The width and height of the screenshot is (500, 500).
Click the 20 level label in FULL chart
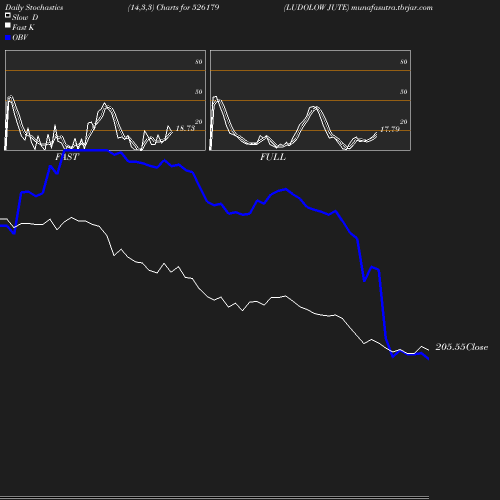tap(404, 122)
